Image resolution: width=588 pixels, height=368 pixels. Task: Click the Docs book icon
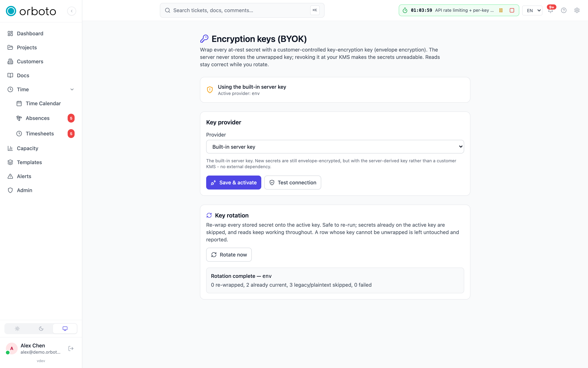10,75
